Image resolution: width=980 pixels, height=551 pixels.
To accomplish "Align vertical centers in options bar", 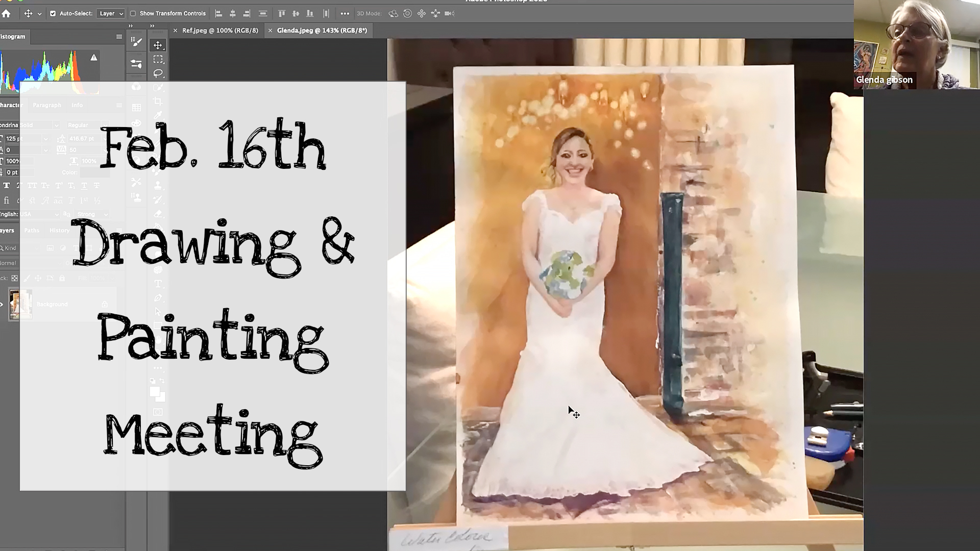I will 296,14.
